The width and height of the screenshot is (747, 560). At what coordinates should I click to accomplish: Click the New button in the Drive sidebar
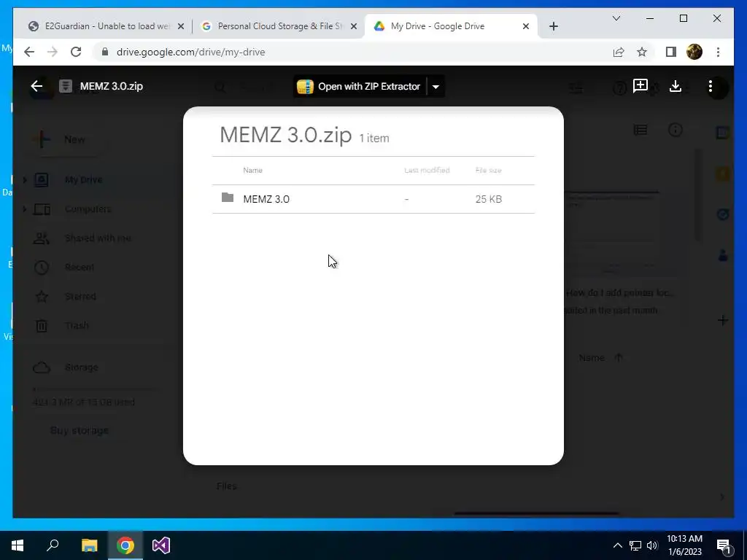62,139
